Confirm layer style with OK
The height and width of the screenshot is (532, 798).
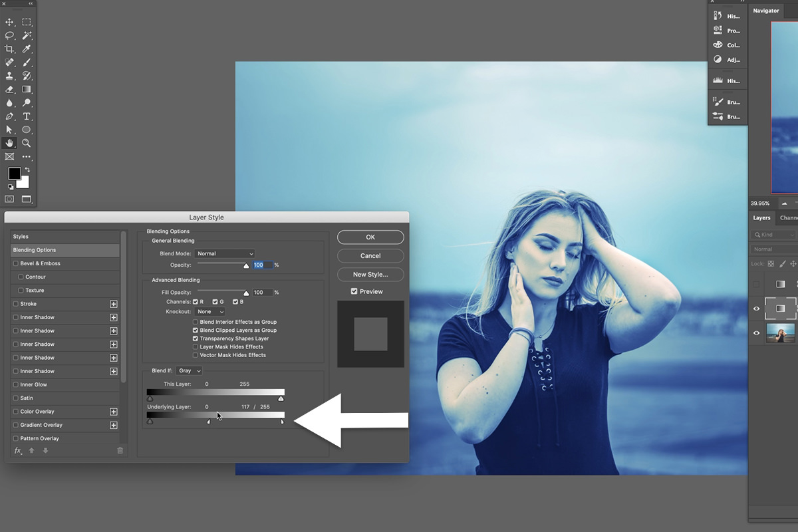370,237
